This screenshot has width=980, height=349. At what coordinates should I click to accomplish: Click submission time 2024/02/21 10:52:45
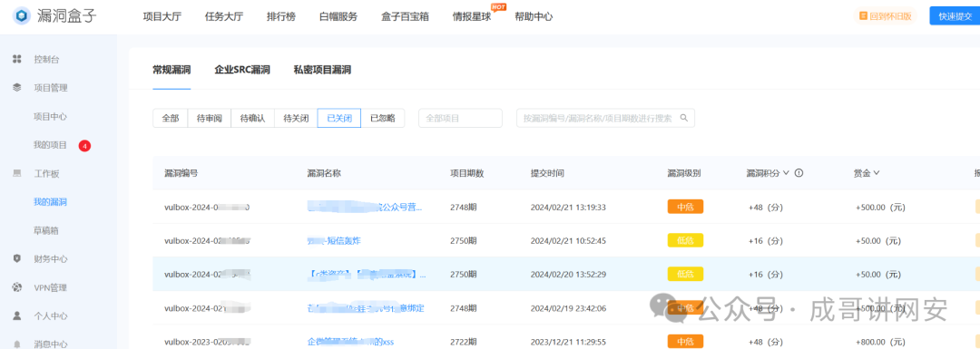[568, 240]
